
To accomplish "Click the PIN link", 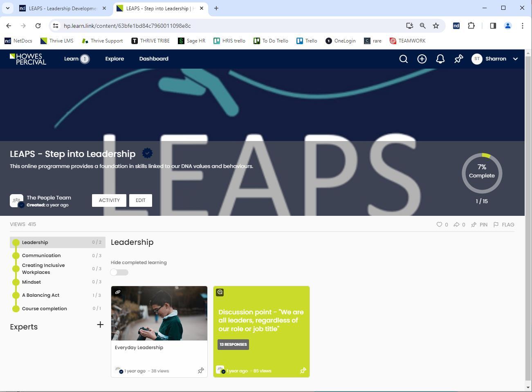I will 479,224.
